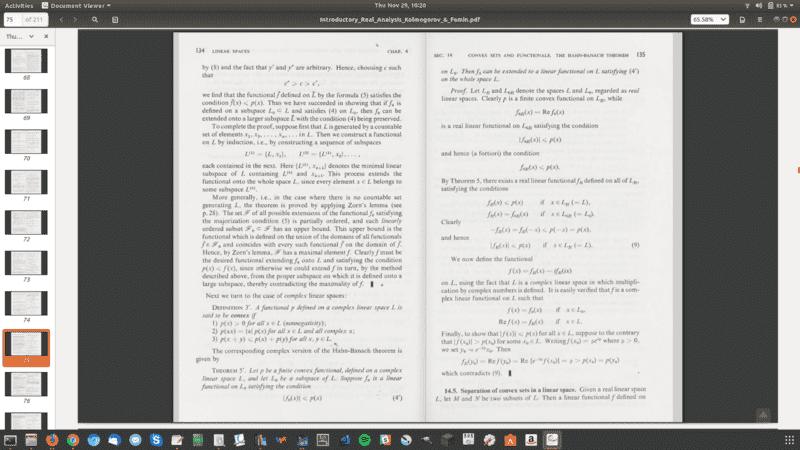This screenshot has height=450, width=800.
Task: Open the Thumbnails sidebar mode dropdown
Action: pos(20,37)
